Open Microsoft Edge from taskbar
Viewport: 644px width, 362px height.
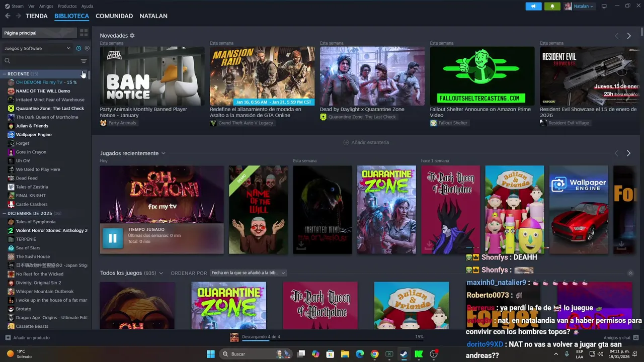[360, 354]
